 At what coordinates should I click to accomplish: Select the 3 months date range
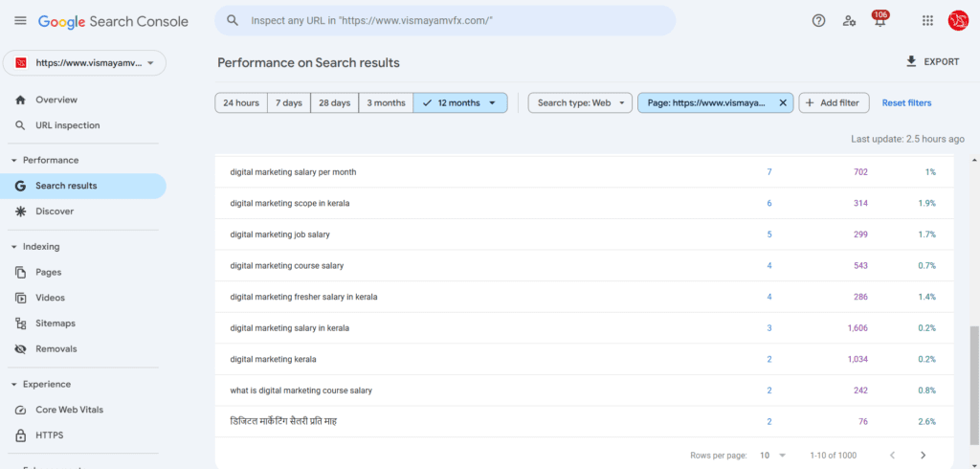click(386, 103)
